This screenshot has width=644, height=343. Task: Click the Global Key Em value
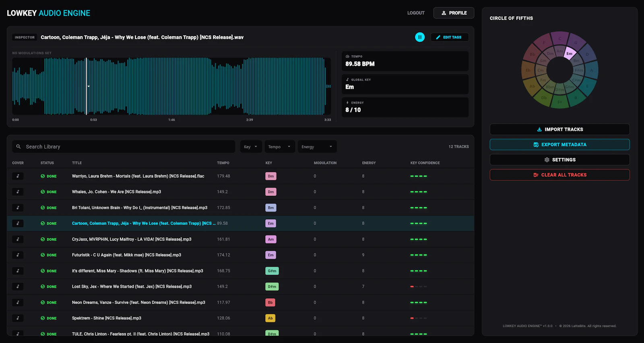click(349, 87)
